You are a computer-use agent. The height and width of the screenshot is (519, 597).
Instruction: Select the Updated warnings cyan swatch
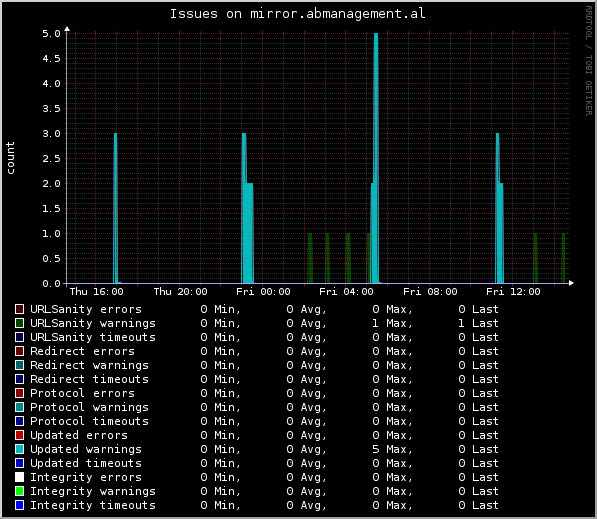coord(19,449)
